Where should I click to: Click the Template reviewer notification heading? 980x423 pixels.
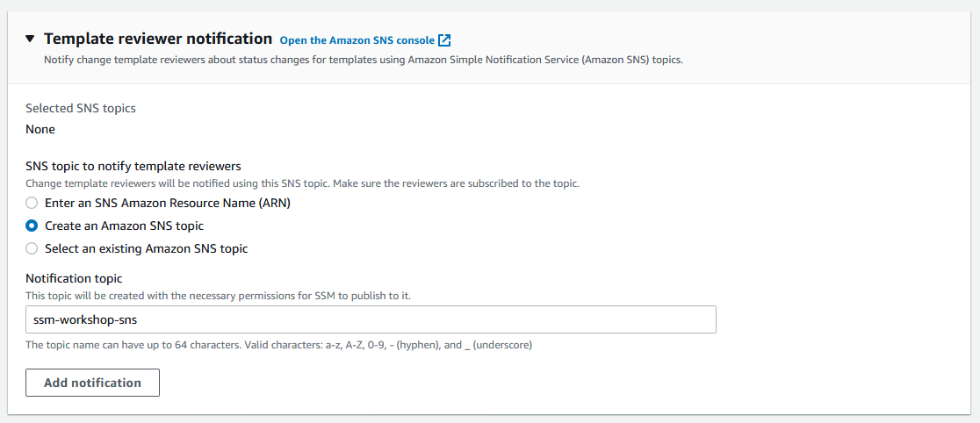(158, 39)
